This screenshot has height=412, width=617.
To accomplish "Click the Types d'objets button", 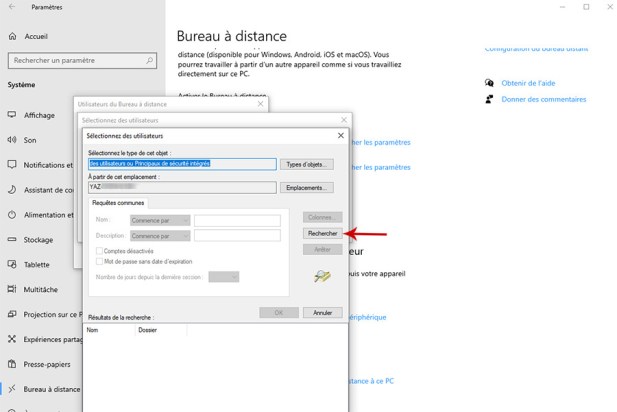I will [307, 164].
